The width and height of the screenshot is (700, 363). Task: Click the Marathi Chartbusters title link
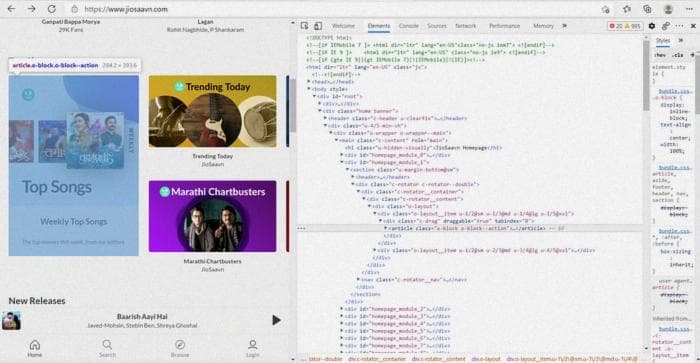212,261
